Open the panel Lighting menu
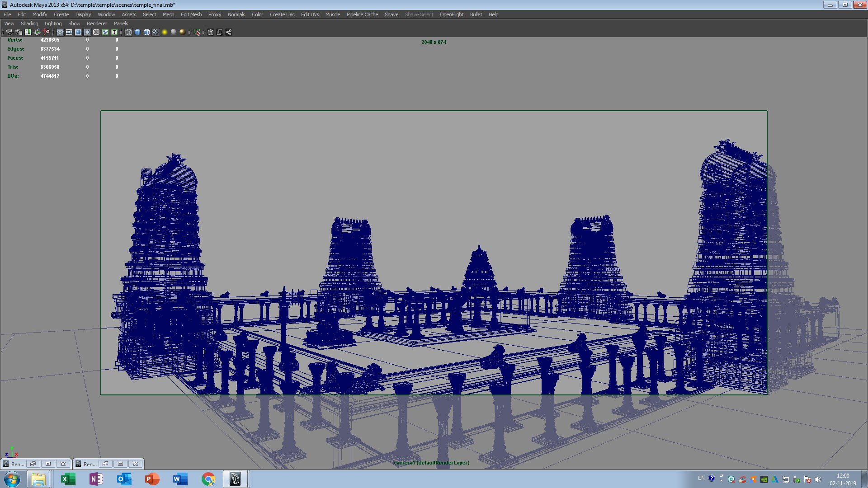Viewport: 868px width, 488px height. (x=53, y=23)
